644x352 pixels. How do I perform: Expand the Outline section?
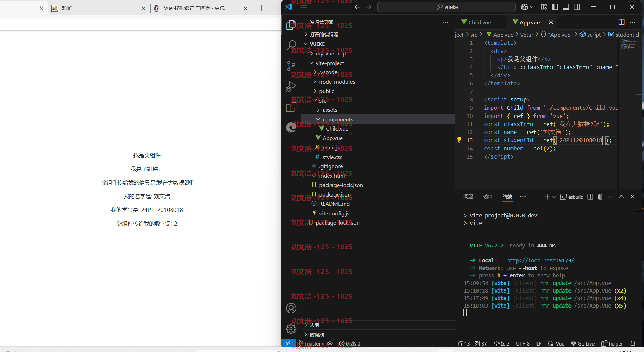(x=377, y=325)
